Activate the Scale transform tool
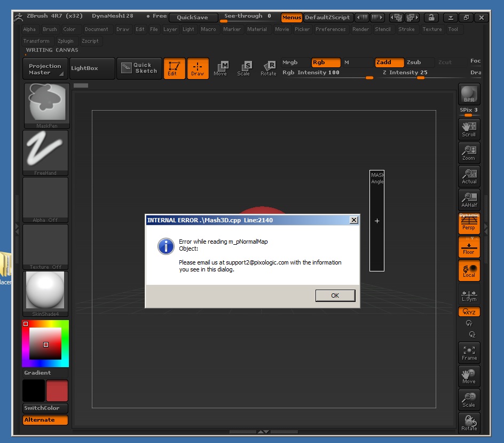Image resolution: width=504 pixels, height=443 pixels. point(243,68)
